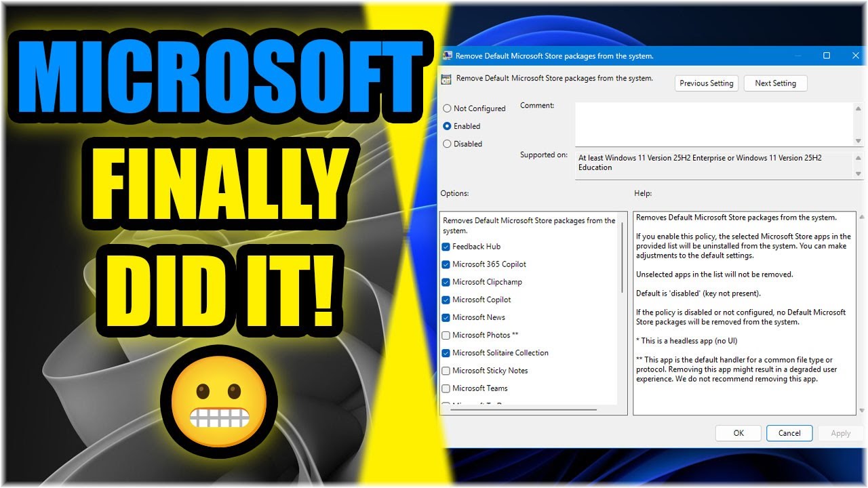The image size is (868, 488).
Task: Click the Supported on box scroll up arrow
Action: pos(859,157)
